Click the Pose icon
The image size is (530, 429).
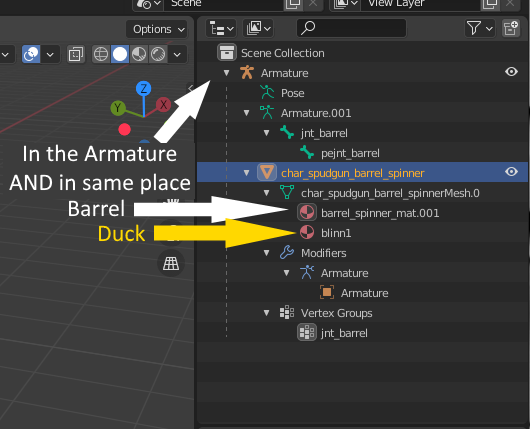[x=267, y=92]
